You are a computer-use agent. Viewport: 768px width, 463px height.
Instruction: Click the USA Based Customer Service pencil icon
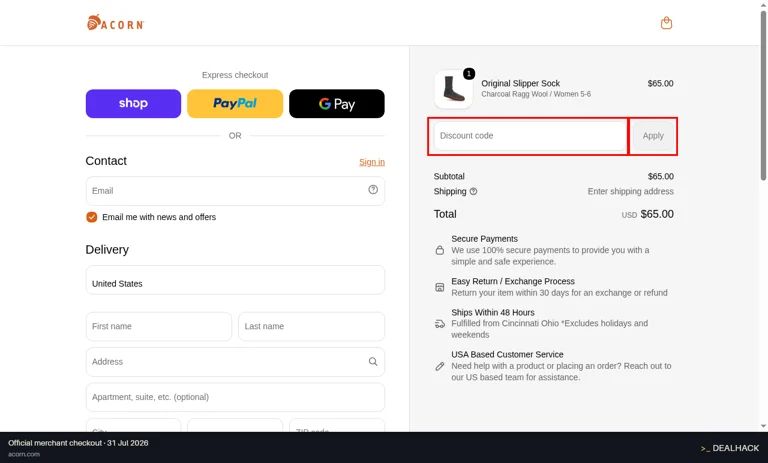[x=440, y=366]
